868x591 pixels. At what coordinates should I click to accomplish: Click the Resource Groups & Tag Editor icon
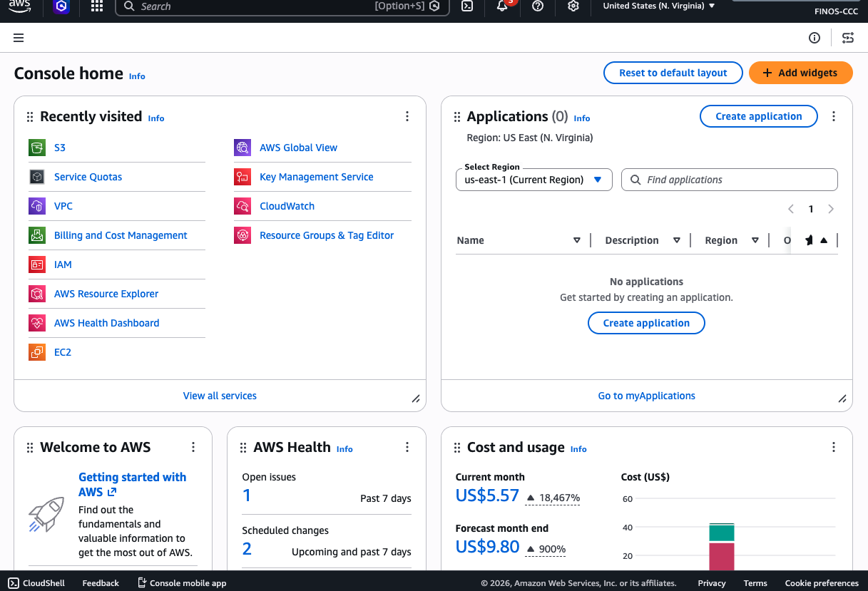tap(242, 235)
